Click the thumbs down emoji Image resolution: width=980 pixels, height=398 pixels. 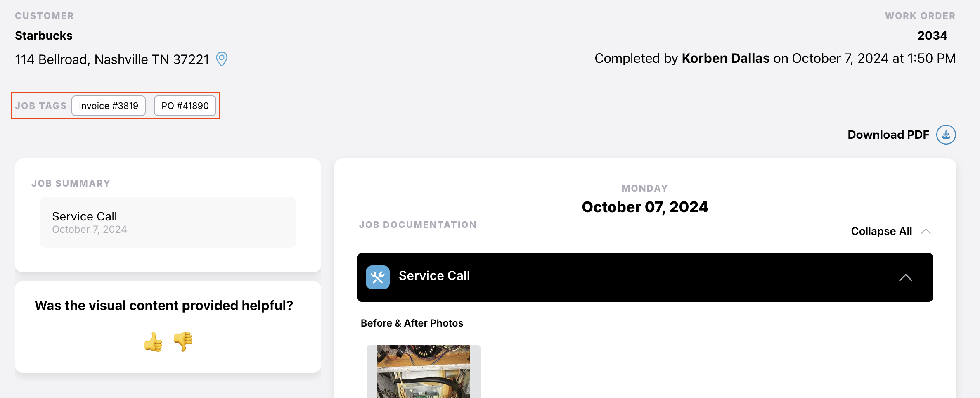click(183, 342)
